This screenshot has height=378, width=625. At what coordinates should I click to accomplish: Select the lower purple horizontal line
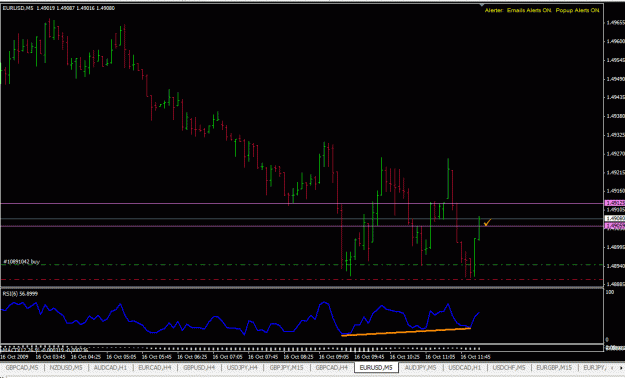click(x=301, y=226)
